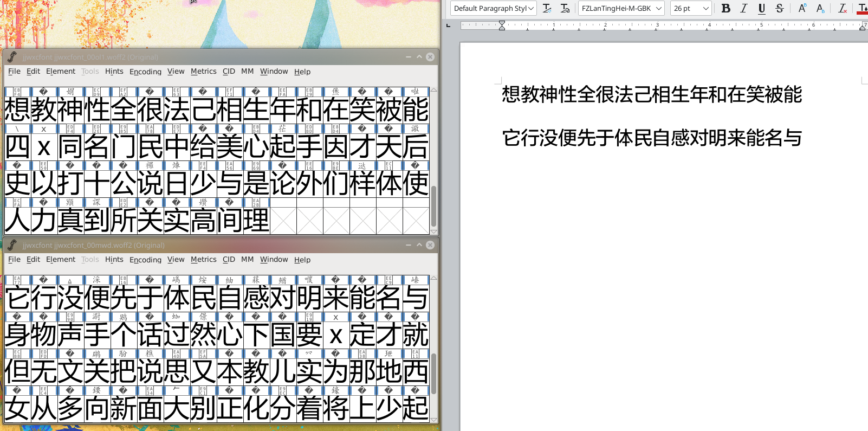Image resolution: width=868 pixels, height=431 pixels.
Task: Click FontForge logo of the jjwxcfont_00ol1.woff2 window
Action: [x=12, y=57]
